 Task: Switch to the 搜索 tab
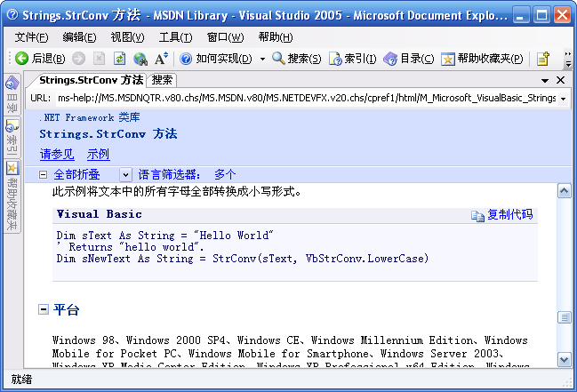[162, 80]
